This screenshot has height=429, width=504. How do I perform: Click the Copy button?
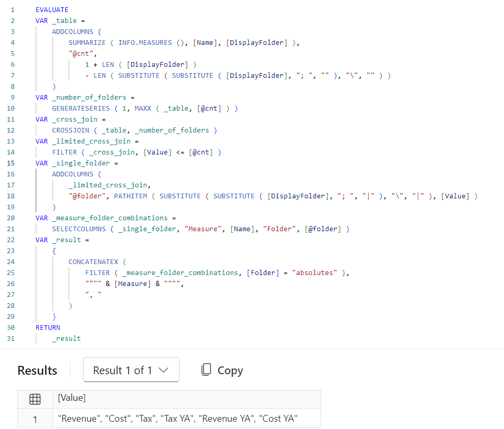click(x=222, y=370)
